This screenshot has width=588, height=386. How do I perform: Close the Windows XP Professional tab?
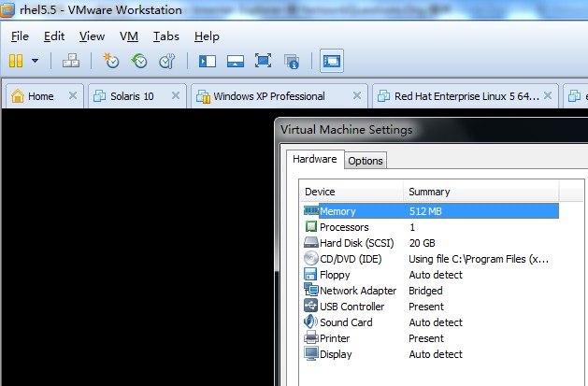point(357,95)
